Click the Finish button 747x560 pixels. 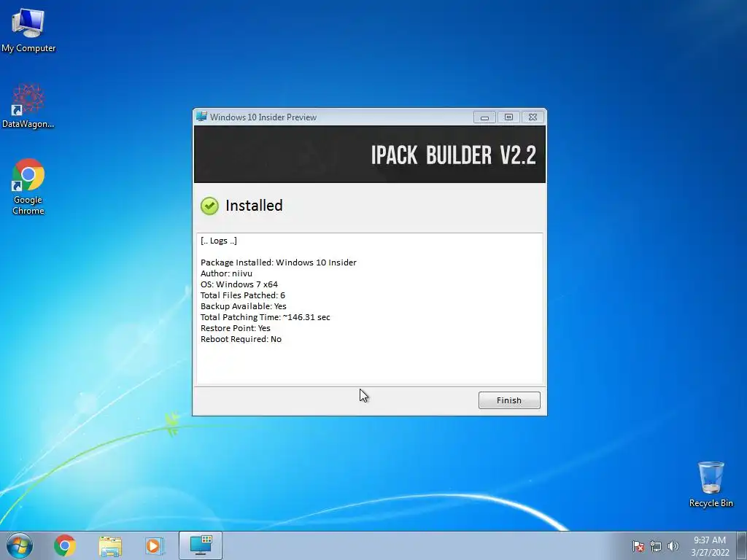(508, 400)
